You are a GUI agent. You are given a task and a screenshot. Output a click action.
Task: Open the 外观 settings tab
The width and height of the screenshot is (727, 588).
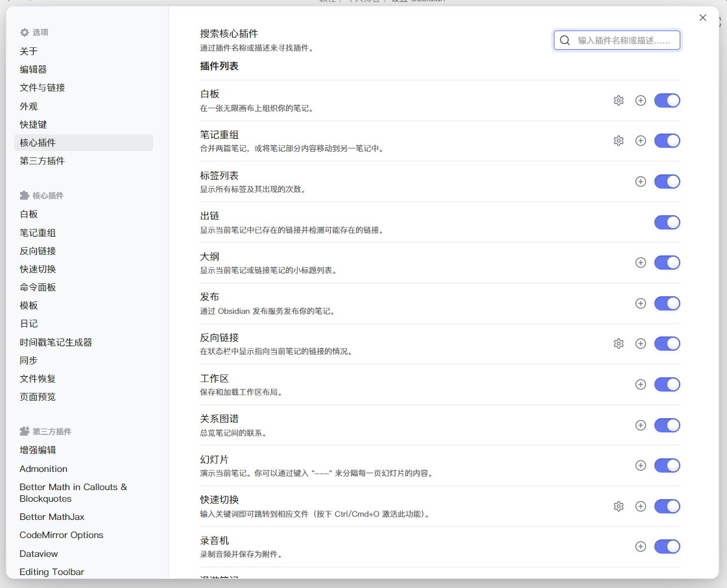(29, 106)
